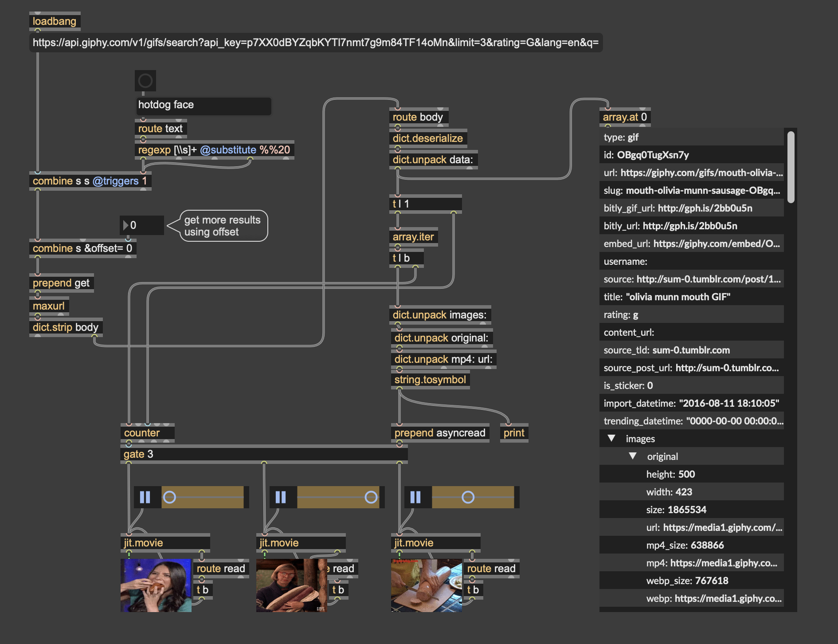
Task: Click the dictionary view scrollbar
Action: 791,167
